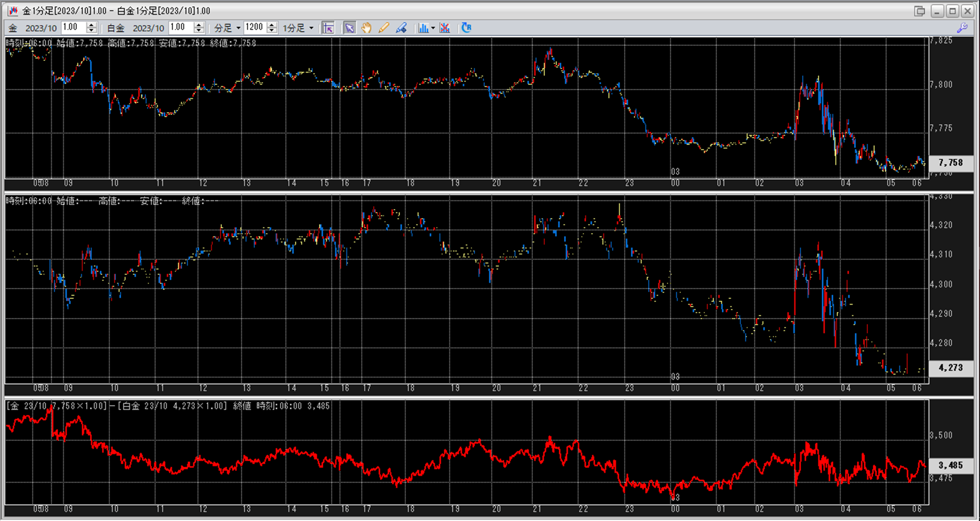
Task: Open the wrench settings icon at right
Action: point(962,28)
